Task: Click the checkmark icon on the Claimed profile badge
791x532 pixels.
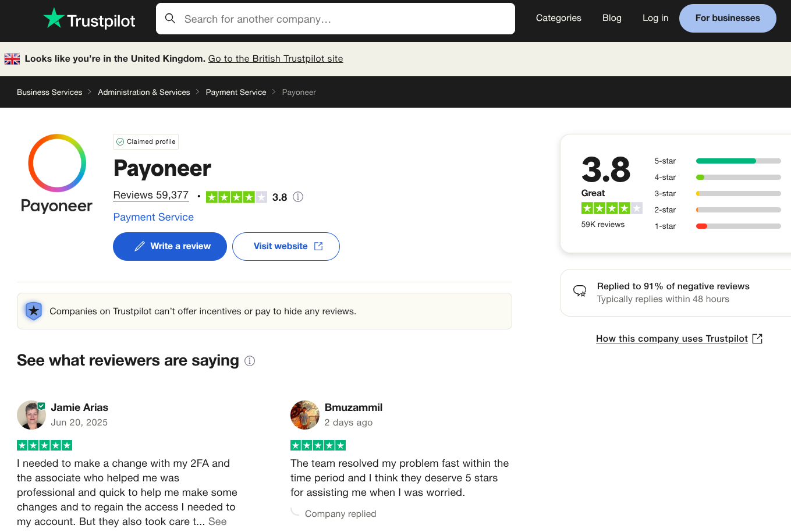Action: click(120, 141)
